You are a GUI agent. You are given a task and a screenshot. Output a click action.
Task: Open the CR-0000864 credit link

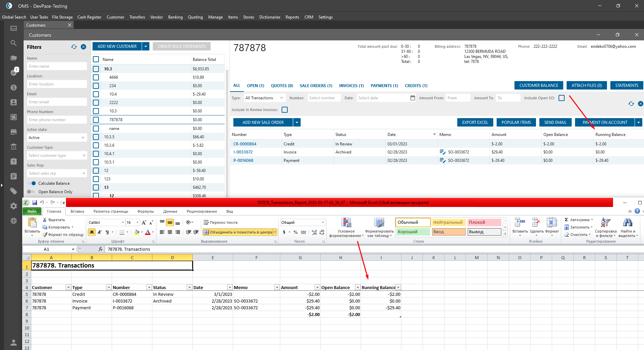[x=245, y=144]
